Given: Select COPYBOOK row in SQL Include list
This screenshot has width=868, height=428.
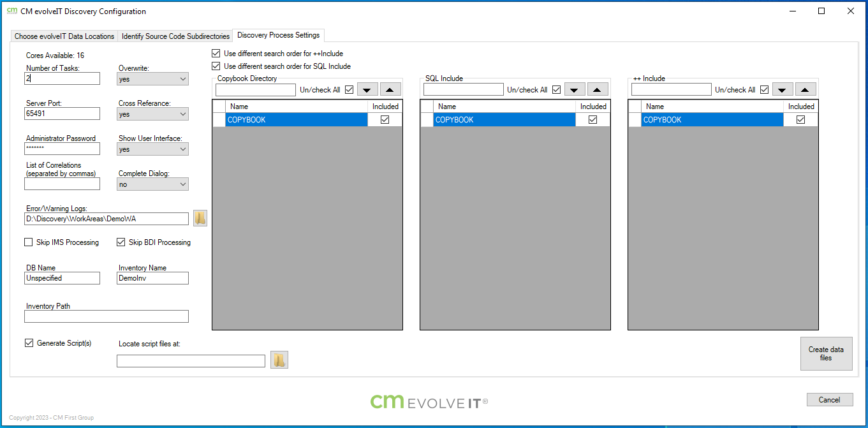Looking at the screenshot, I should coord(504,120).
